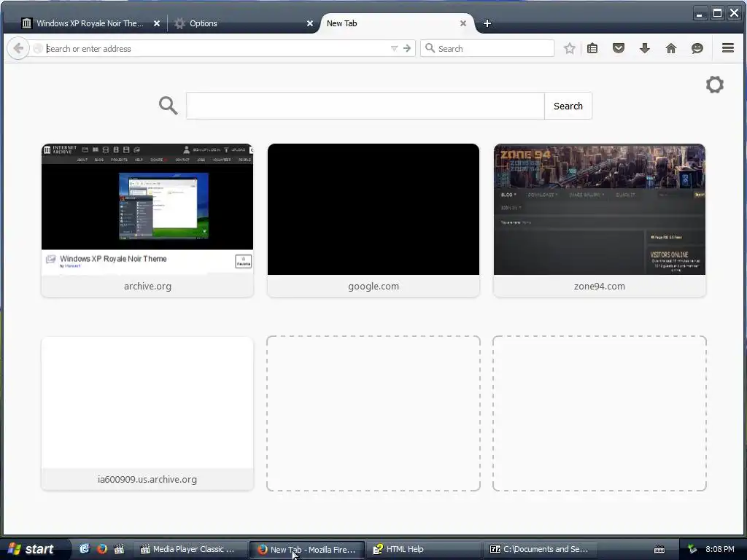Switch to Windows XP Royale Noir Theme tab
The height and width of the screenshot is (560, 747).
coord(90,23)
